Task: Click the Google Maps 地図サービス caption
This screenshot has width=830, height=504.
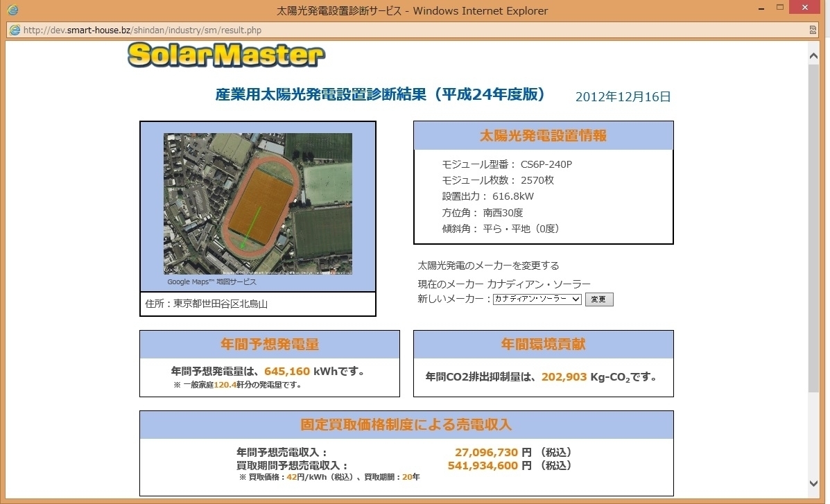Action: [211, 282]
